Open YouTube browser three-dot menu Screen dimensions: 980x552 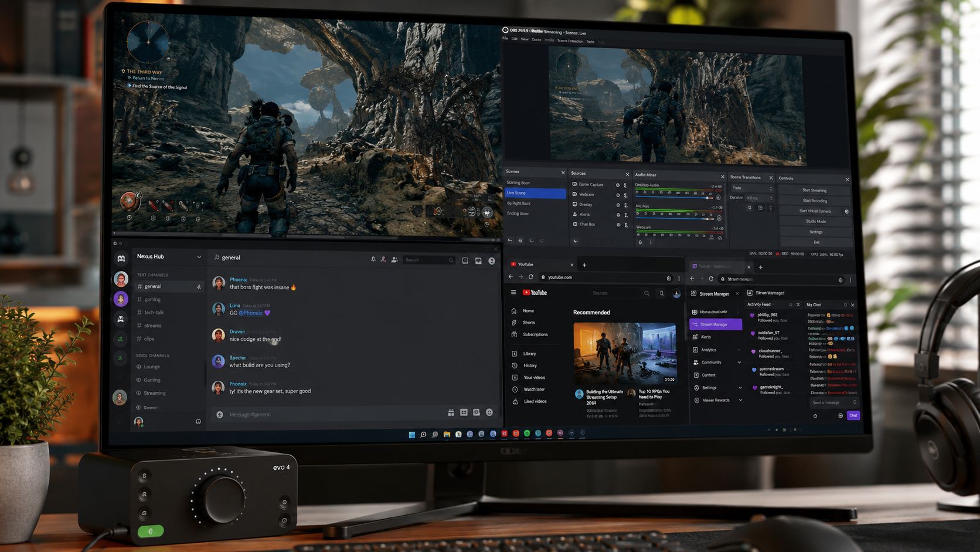pyautogui.click(x=679, y=278)
